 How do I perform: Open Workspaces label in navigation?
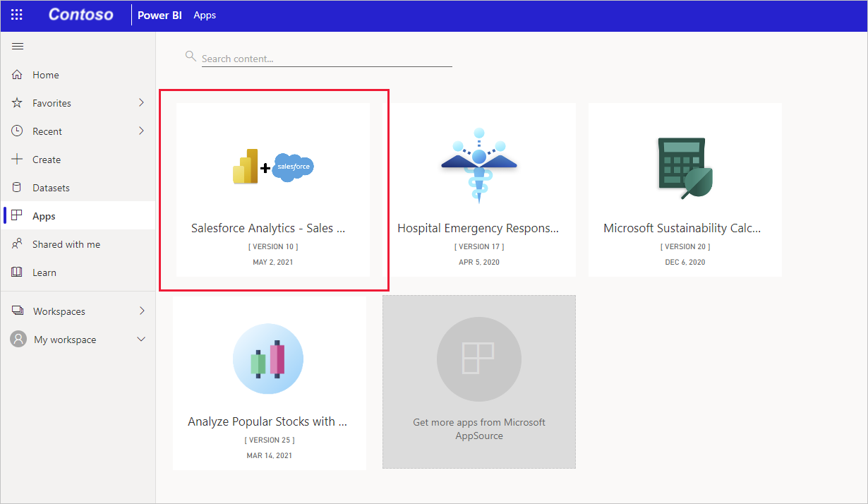pos(59,311)
